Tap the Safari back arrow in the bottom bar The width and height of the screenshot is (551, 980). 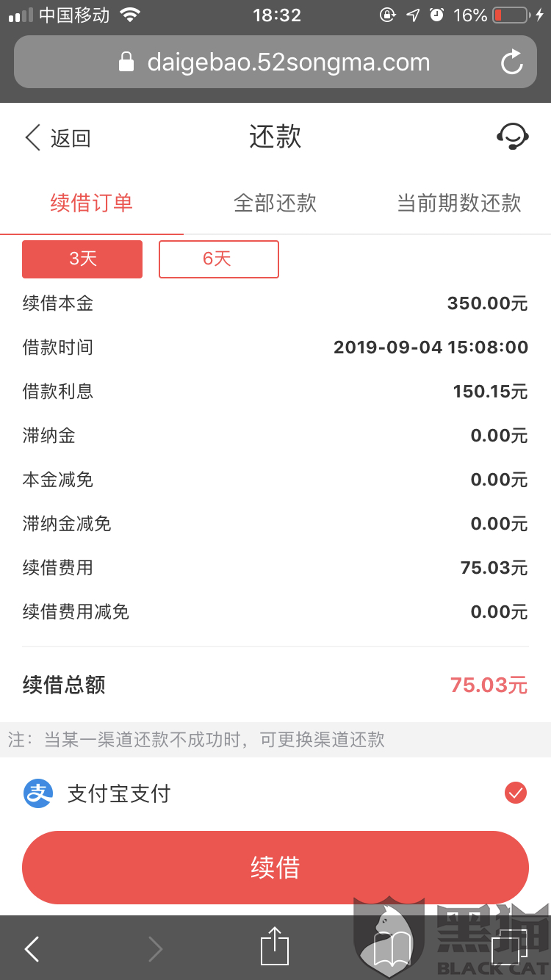32,949
